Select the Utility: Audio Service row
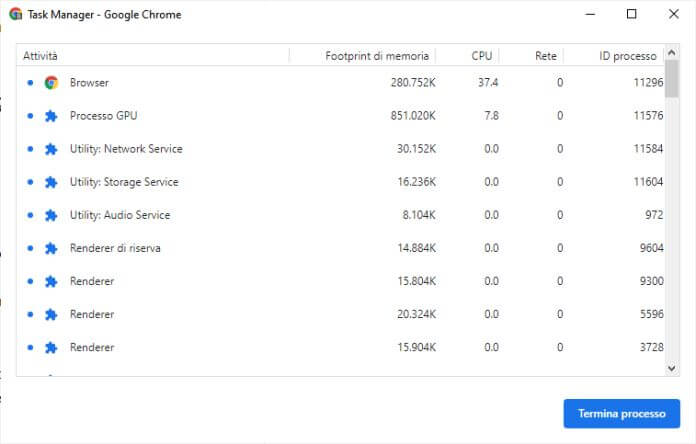The image size is (696, 444). (341, 215)
